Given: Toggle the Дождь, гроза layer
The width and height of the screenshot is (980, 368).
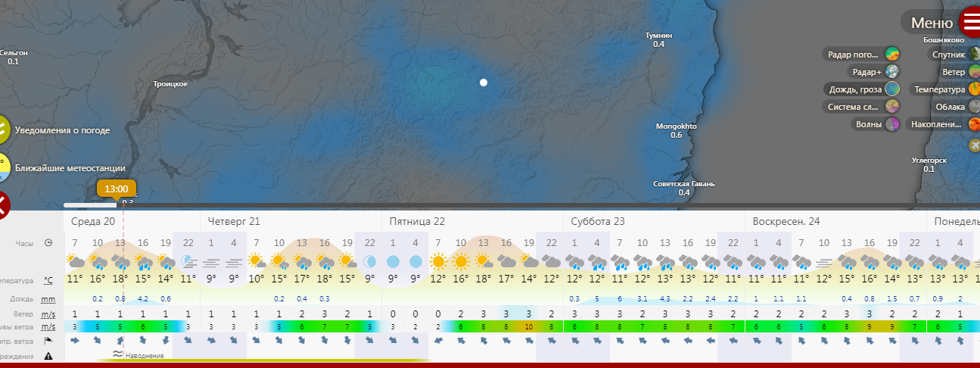Looking at the screenshot, I should 893,89.
